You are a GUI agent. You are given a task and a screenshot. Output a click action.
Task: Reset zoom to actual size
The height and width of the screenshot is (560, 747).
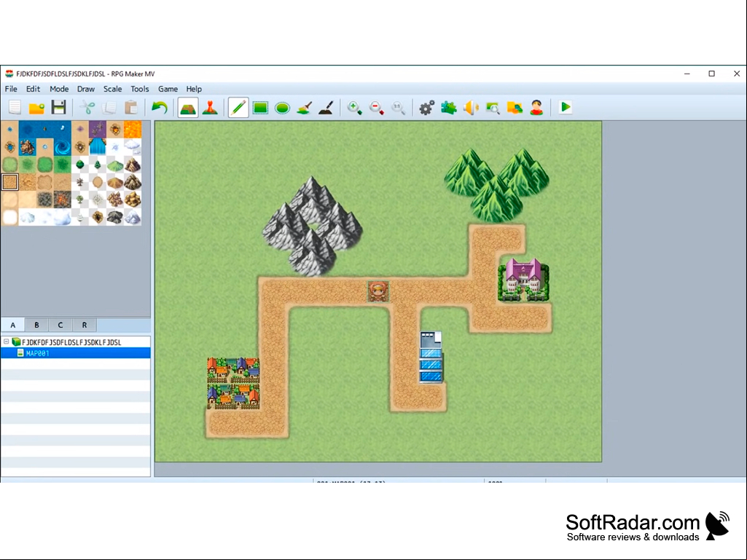tap(398, 107)
